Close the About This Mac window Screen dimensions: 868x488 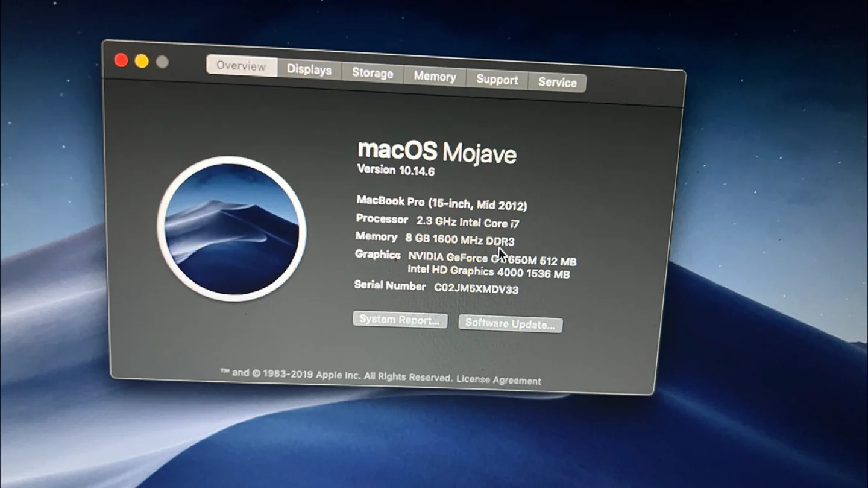coord(121,60)
